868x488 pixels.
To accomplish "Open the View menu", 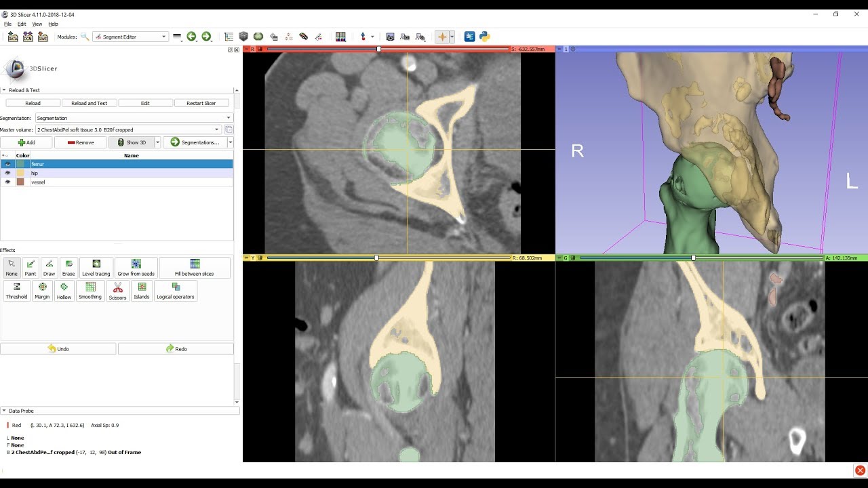I will [x=37, y=24].
